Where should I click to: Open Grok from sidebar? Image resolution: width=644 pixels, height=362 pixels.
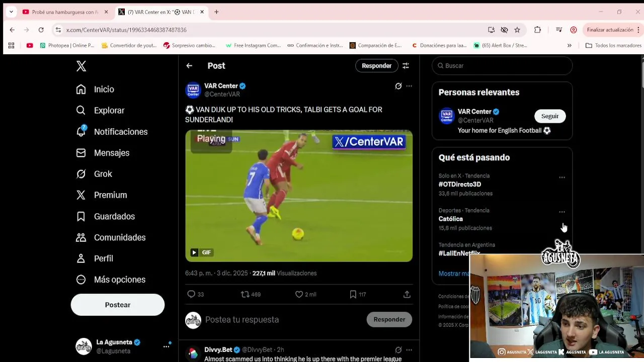(x=94, y=173)
